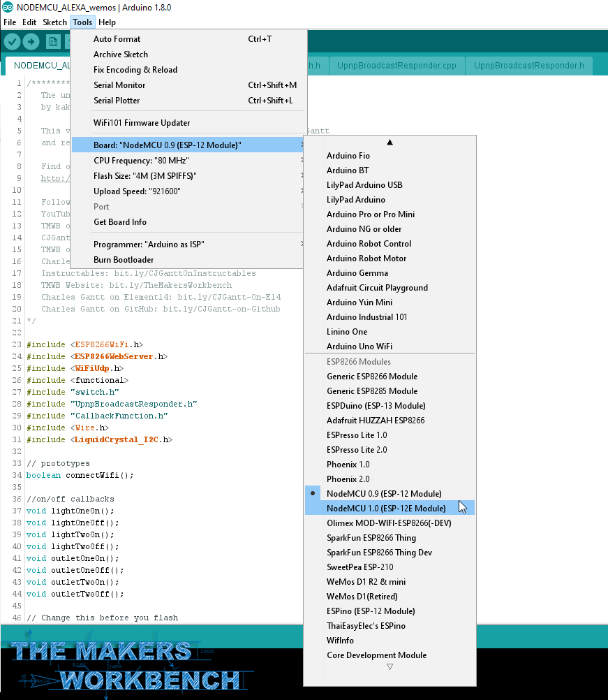The height and width of the screenshot is (700, 608).
Task: Click Burn Bootloader
Action: (188, 259)
